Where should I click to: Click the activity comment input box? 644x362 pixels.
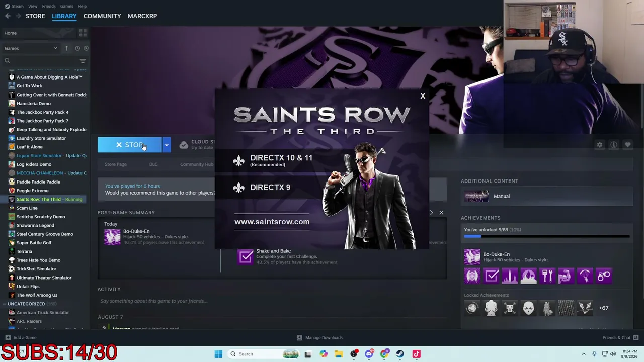point(272,301)
